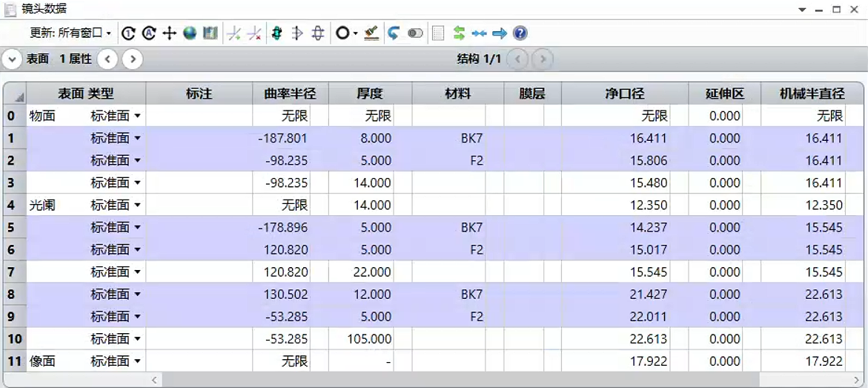Screen dimensions: 868x388
Task: Toggle the gray switch in toolbar
Action: click(x=415, y=34)
